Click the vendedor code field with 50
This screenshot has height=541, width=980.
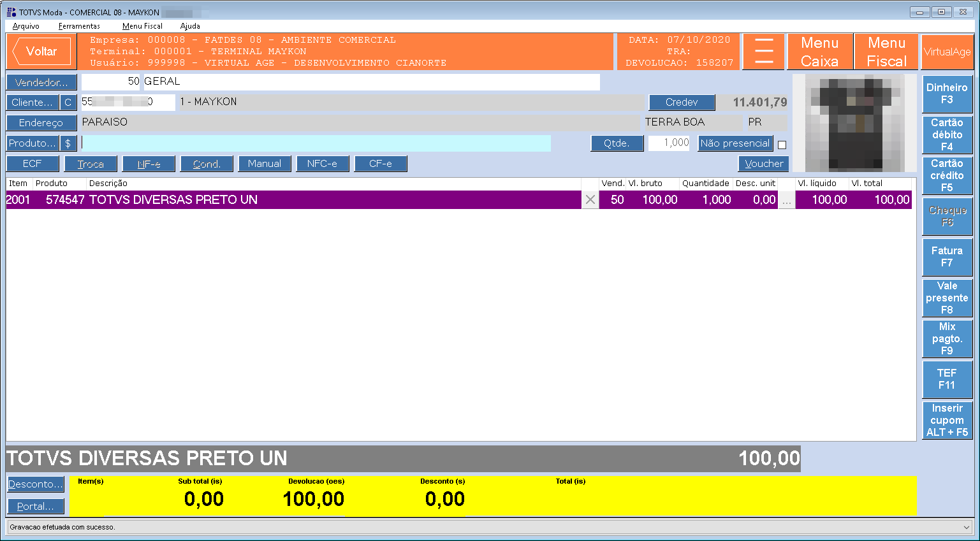click(x=111, y=82)
